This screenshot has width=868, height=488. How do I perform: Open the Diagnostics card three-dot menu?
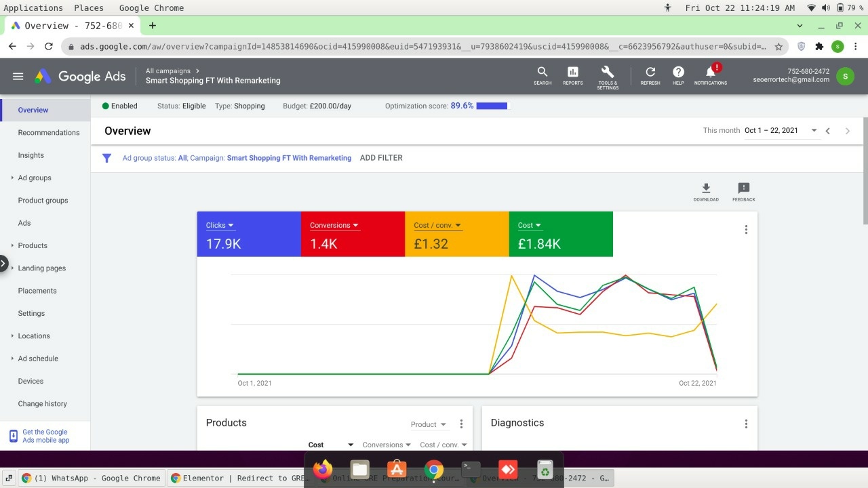point(746,424)
